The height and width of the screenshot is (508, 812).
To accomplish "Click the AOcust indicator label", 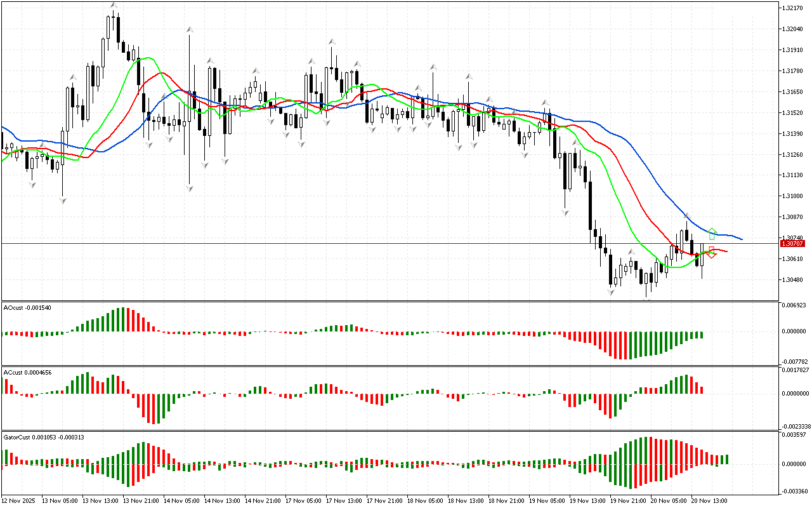I will 23,307.
